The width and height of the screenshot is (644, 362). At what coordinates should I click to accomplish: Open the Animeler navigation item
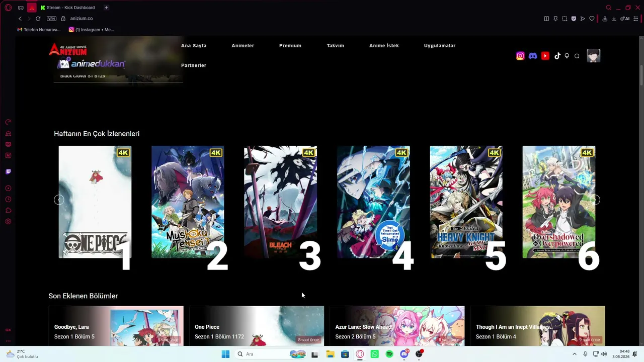[243, 46]
